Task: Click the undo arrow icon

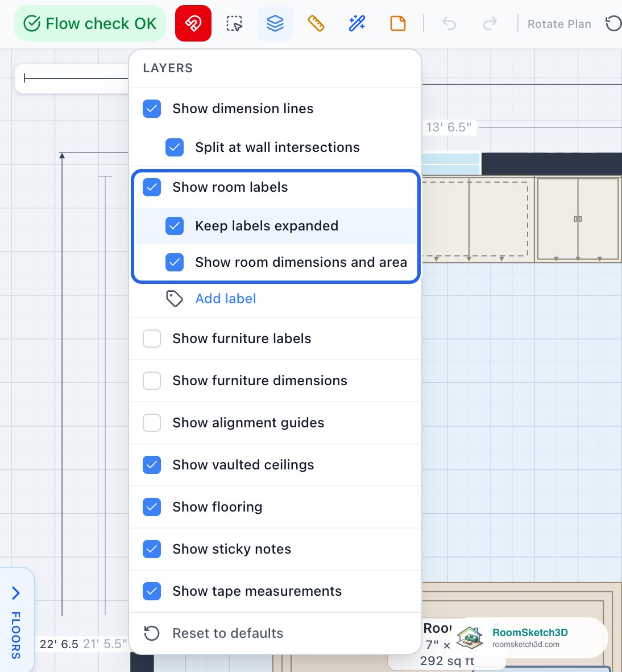Action: 449,23
